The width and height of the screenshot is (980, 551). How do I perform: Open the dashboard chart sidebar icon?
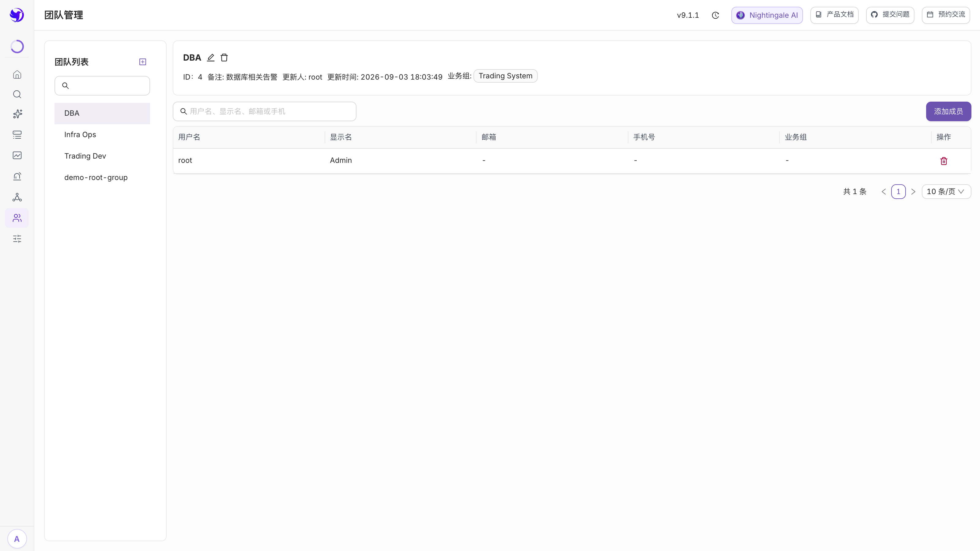point(17,155)
